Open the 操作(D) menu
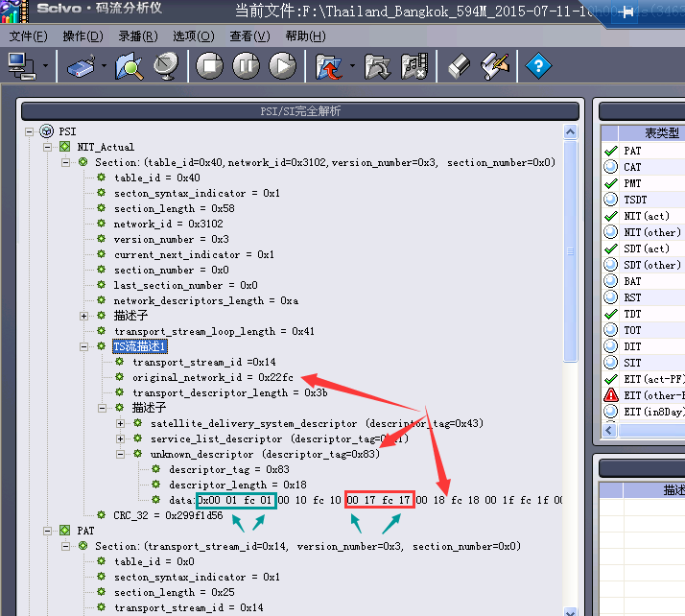685x616 pixels. [x=83, y=36]
